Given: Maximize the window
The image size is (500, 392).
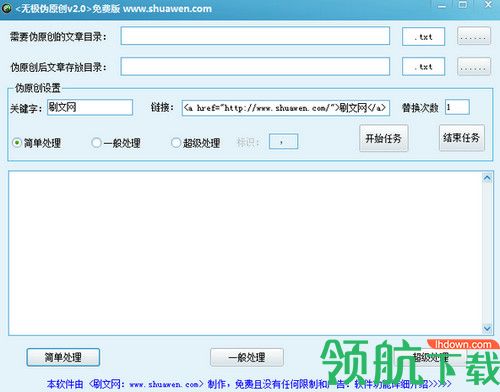Looking at the screenshot, I should (x=463, y=5).
